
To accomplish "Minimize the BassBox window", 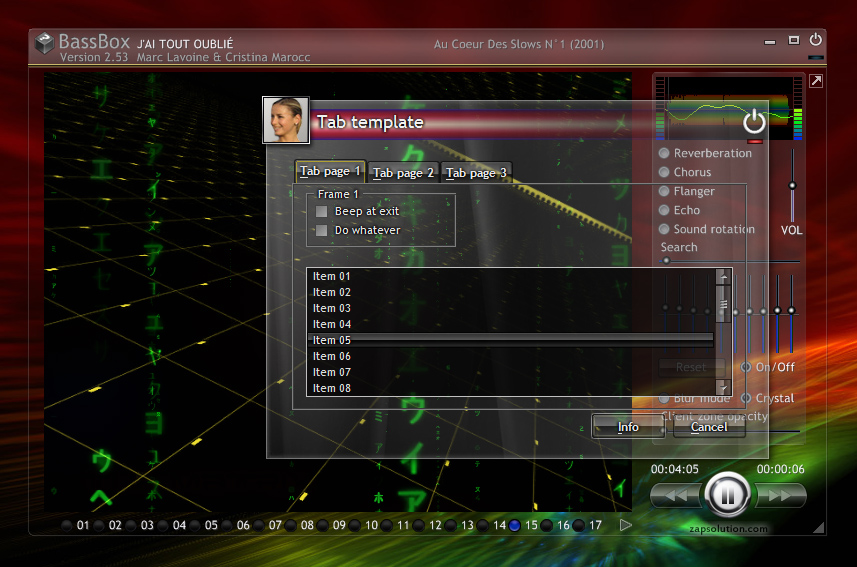I will click(770, 41).
